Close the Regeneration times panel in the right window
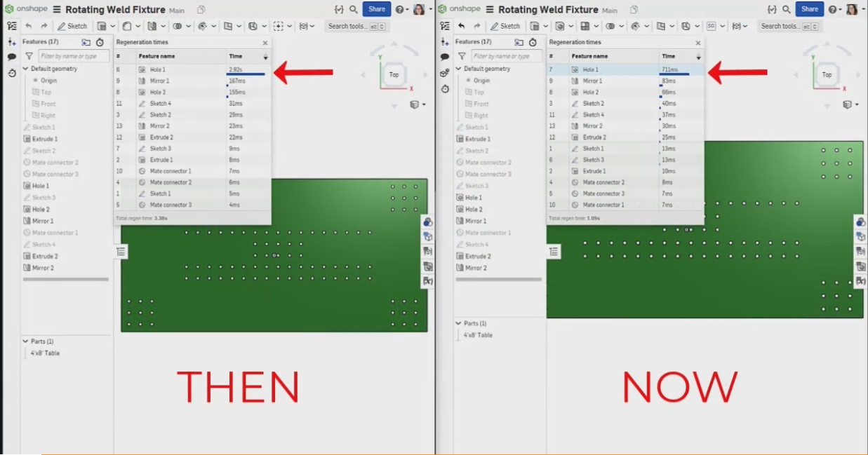 pos(698,43)
